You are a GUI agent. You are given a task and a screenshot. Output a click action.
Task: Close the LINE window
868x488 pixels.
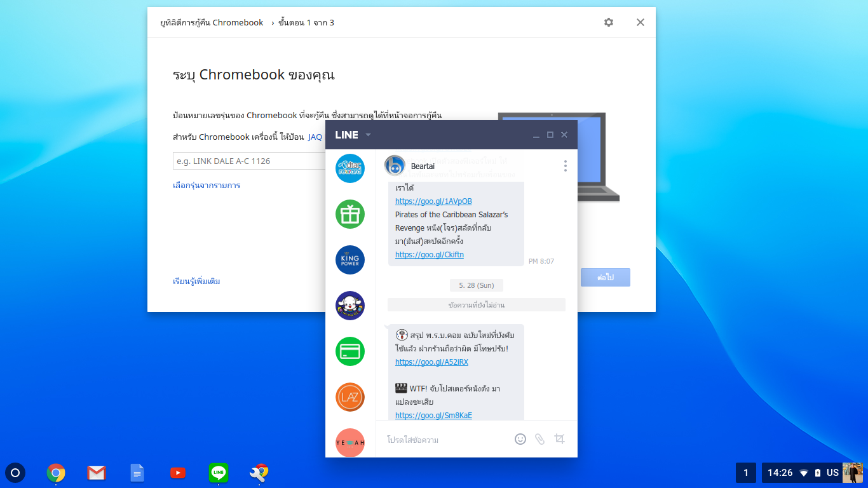[564, 135]
